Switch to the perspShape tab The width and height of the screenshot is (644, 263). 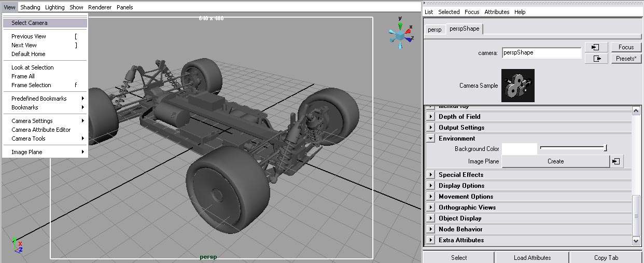[464, 29]
